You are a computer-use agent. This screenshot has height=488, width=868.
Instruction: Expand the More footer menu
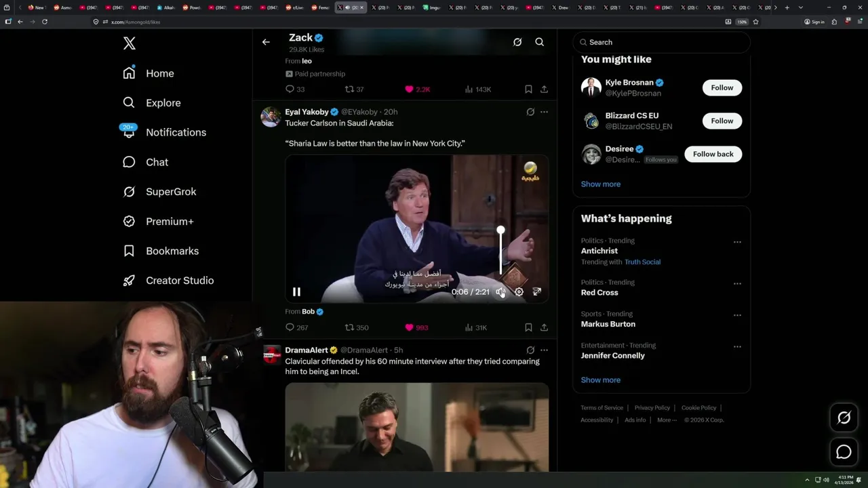coord(667,420)
